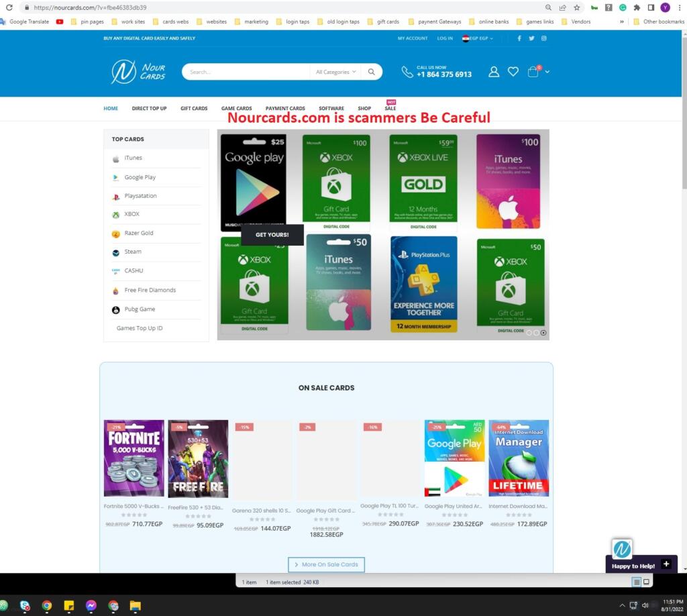The height and width of the screenshot is (616, 687).
Task: Open the GIFT CARDS menu item
Action: click(194, 108)
